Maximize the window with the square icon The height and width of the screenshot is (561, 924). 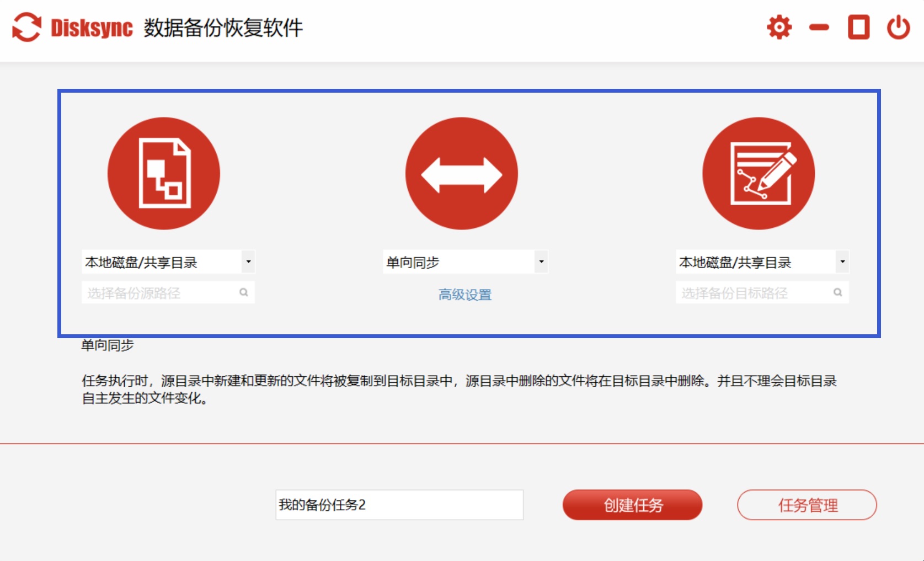[x=858, y=27]
